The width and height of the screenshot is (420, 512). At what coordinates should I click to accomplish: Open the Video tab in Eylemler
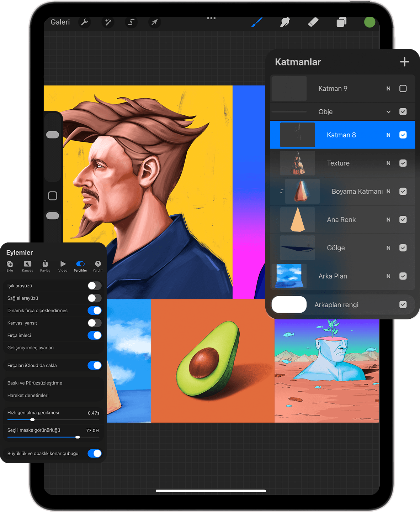pos(63,266)
